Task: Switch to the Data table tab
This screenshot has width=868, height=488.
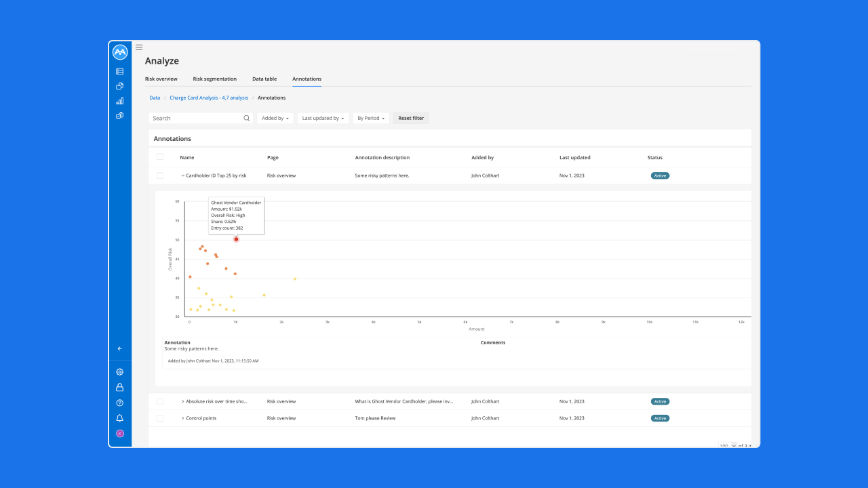Action: 264,79
